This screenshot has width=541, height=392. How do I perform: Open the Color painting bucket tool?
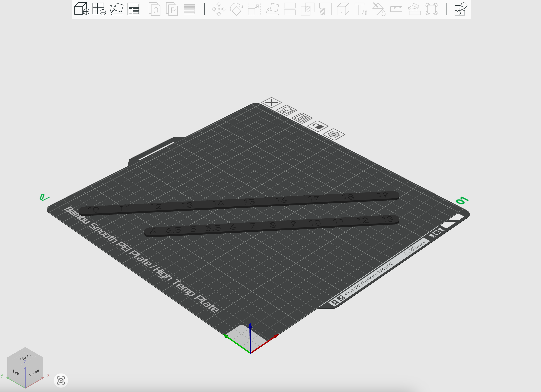(x=379, y=9)
